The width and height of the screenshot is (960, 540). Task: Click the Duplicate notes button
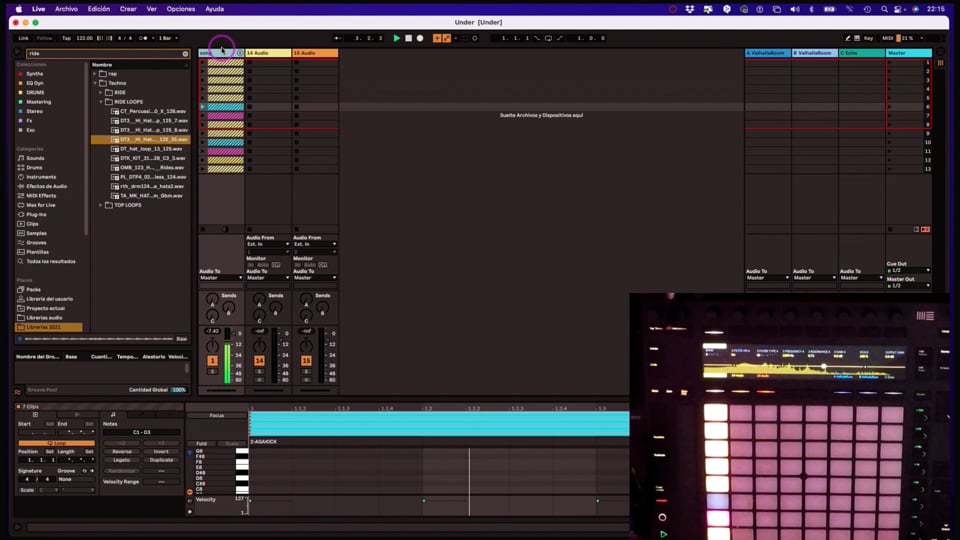tap(161, 460)
